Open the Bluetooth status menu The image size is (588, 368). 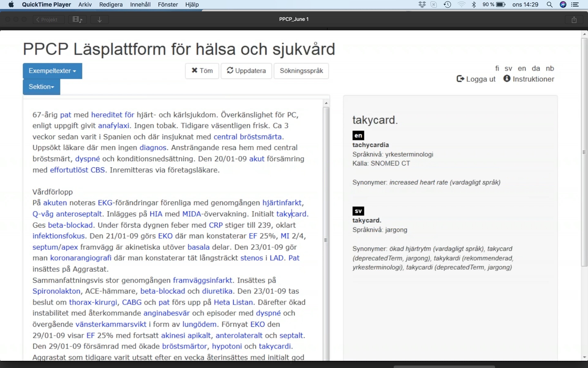tap(474, 4)
